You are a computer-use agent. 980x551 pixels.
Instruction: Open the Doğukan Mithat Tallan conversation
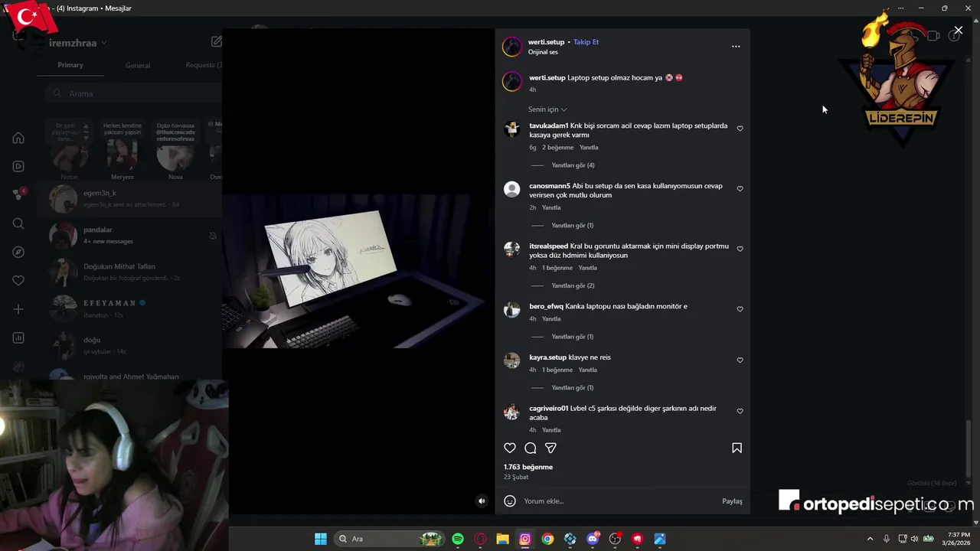point(130,272)
